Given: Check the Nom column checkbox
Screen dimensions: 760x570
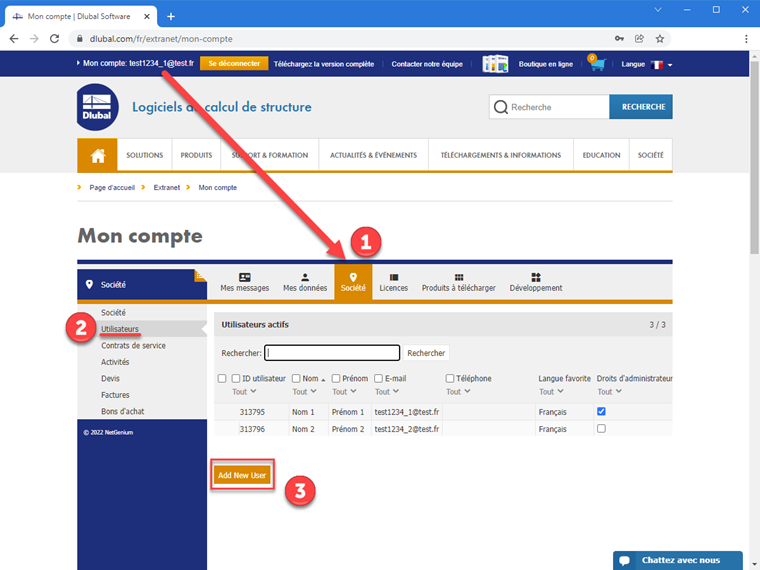Looking at the screenshot, I should 296,379.
